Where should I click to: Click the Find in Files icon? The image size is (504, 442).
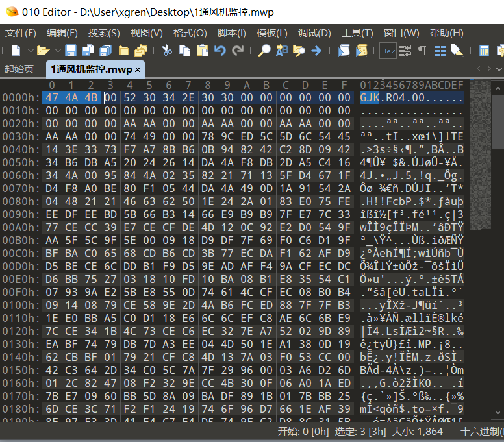pyautogui.click(x=299, y=51)
